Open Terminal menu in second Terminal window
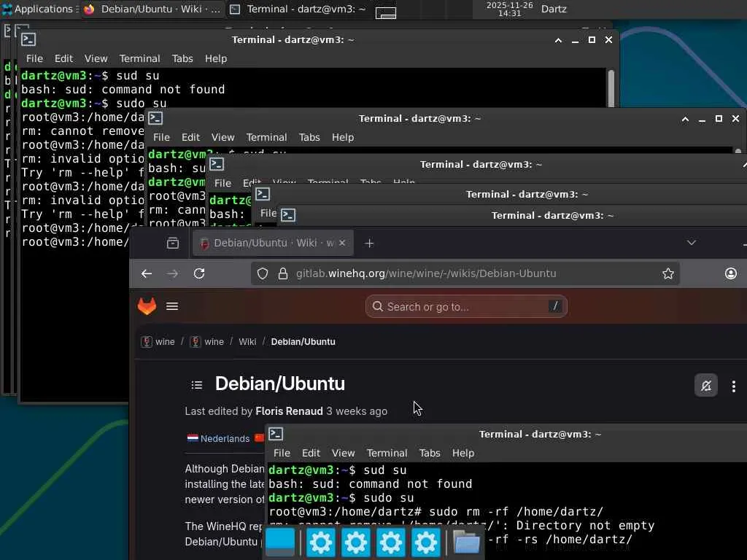 (267, 137)
